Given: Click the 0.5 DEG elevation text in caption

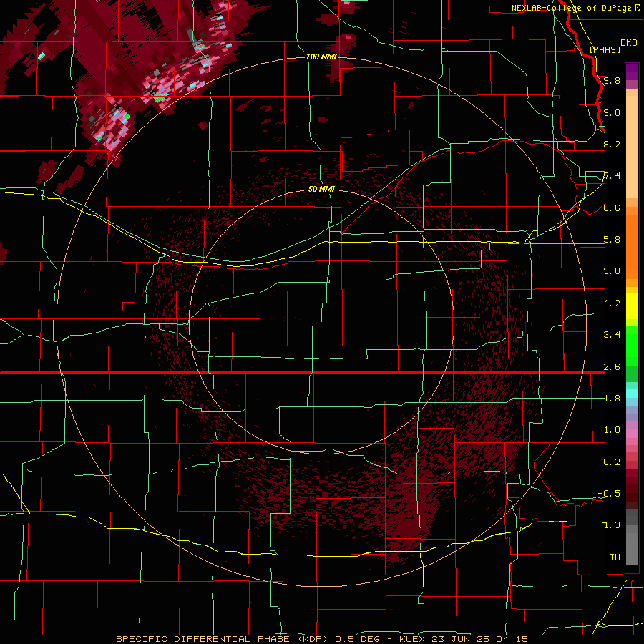Looking at the screenshot, I should tap(357, 639).
